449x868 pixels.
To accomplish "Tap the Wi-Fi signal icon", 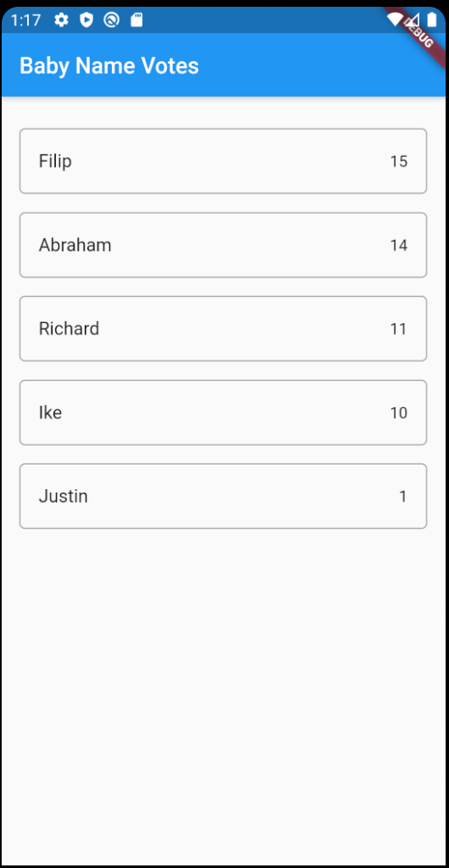I will click(394, 20).
